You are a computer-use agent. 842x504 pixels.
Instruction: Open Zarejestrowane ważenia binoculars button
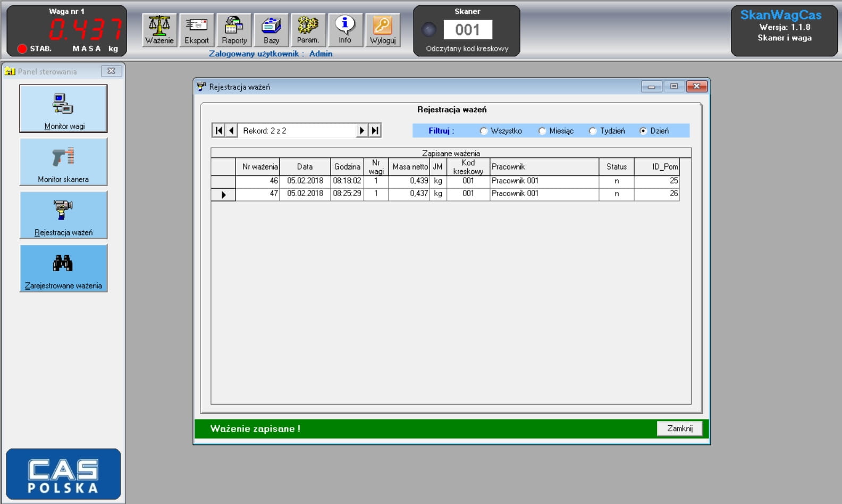point(63,268)
